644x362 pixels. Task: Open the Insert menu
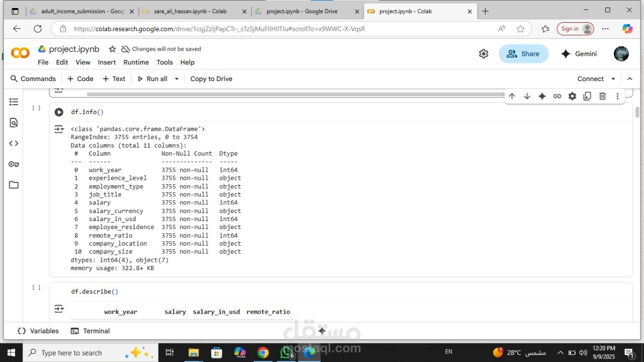pyautogui.click(x=107, y=62)
